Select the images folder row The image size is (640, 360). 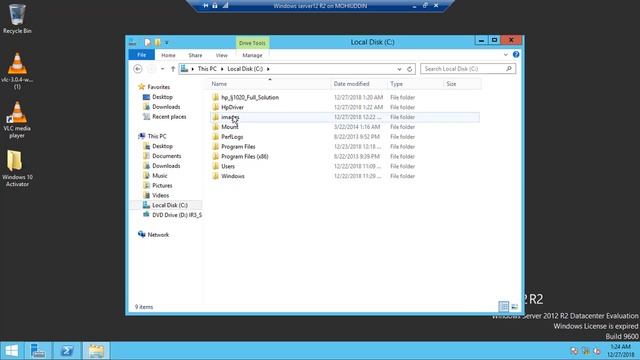tap(345, 117)
